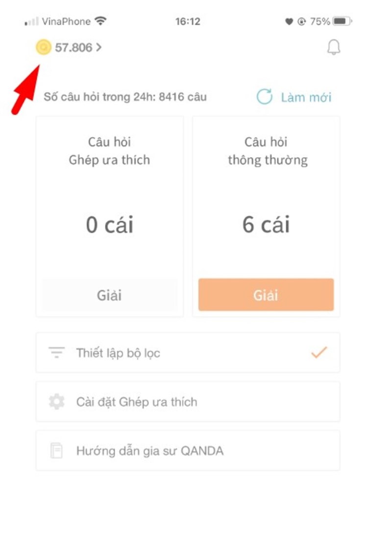Open the coin balance details
Screen dimensions: 392x539
[69, 48]
